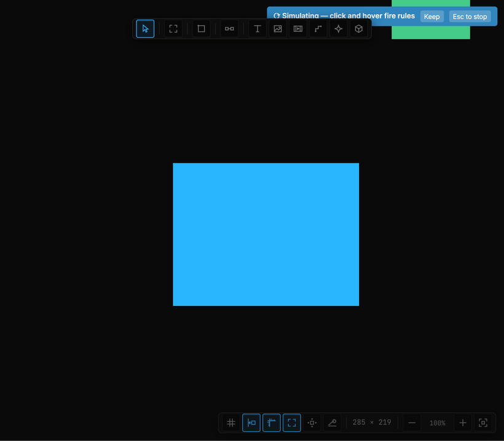Choose the 3D cube object tool
The height and width of the screenshot is (441, 504).
[x=359, y=29]
